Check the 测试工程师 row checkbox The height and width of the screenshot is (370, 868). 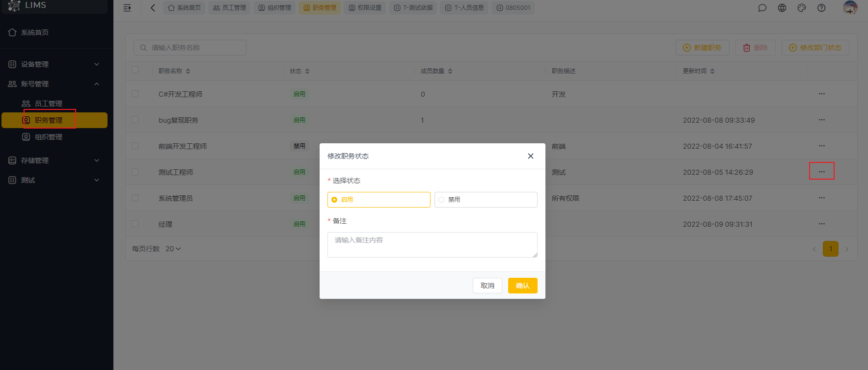(135, 172)
